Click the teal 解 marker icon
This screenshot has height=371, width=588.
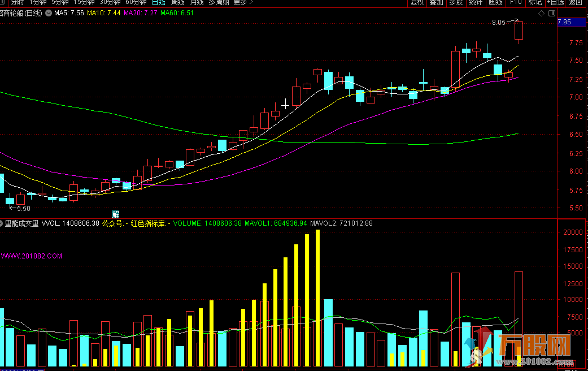[116, 214]
